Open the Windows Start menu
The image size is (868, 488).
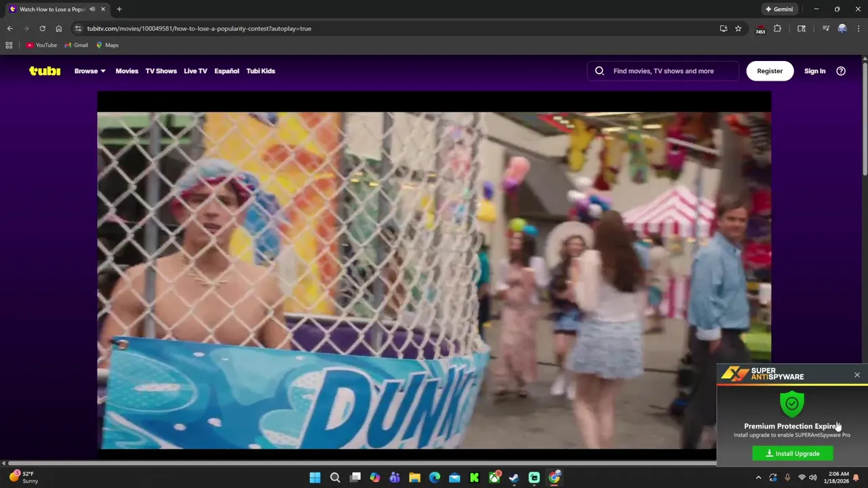click(x=315, y=477)
